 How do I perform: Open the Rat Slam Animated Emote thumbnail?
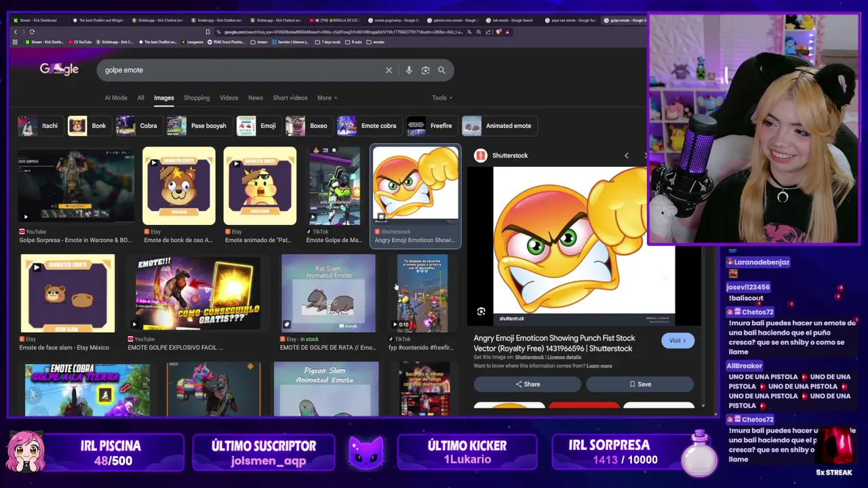(x=328, y=293)
